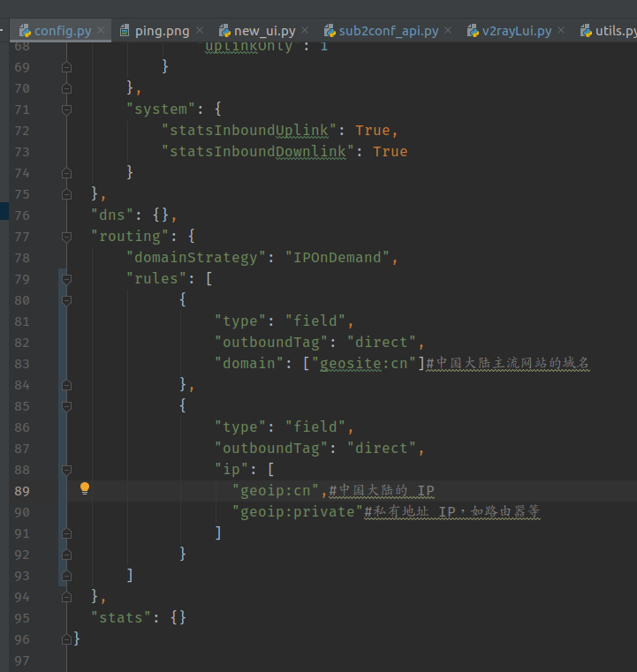Click fold end marker on line 70

pyautogui.click(x=66, y=88)
